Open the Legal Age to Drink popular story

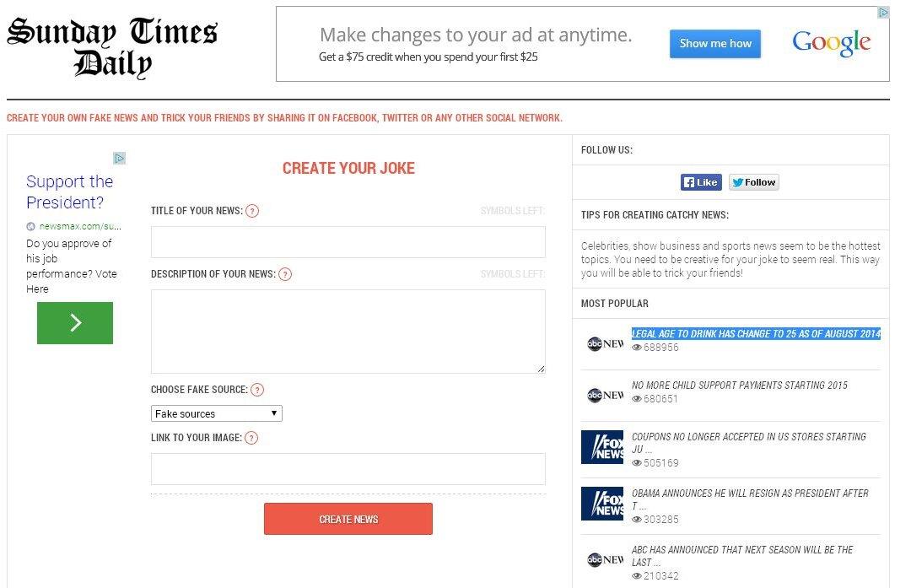[756, 334]
